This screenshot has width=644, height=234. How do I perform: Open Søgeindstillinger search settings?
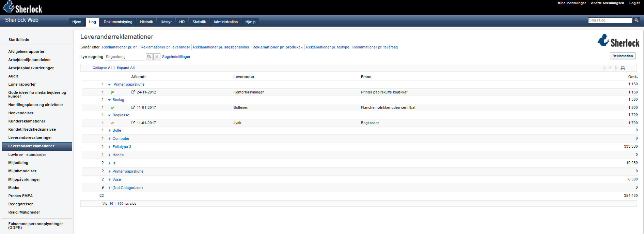point(176,57)
